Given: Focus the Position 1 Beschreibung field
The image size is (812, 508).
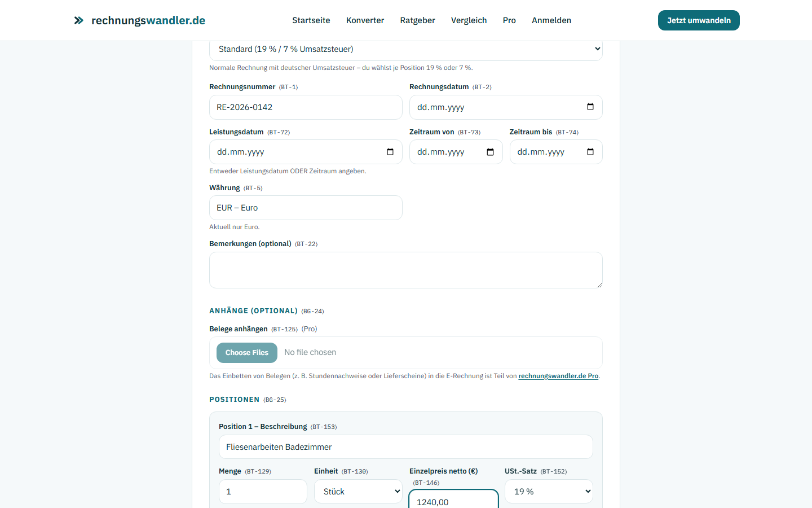Looking at the screenshot, I should 406,447.
